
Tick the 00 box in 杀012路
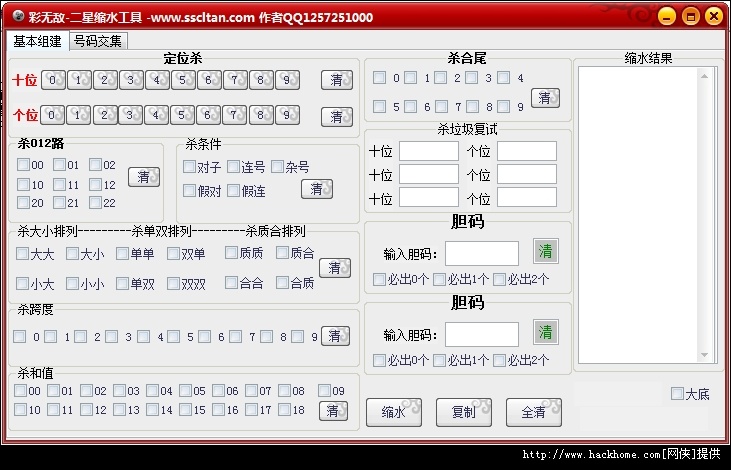23,164
